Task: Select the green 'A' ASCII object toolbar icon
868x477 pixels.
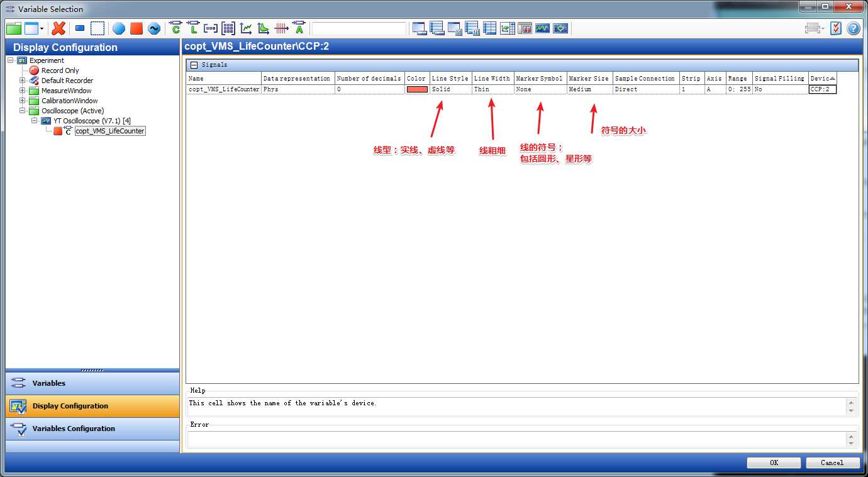Action: point(298,28)
